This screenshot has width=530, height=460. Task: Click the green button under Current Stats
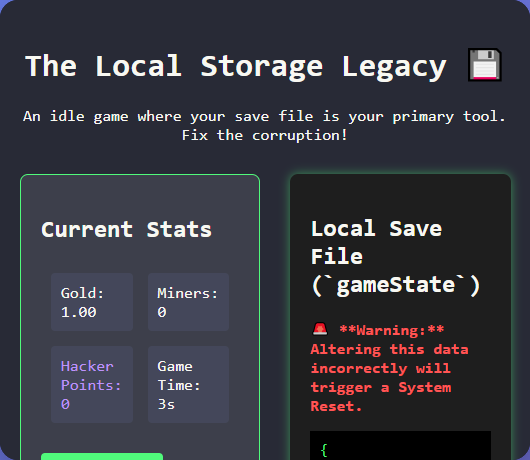pos(102,456)
